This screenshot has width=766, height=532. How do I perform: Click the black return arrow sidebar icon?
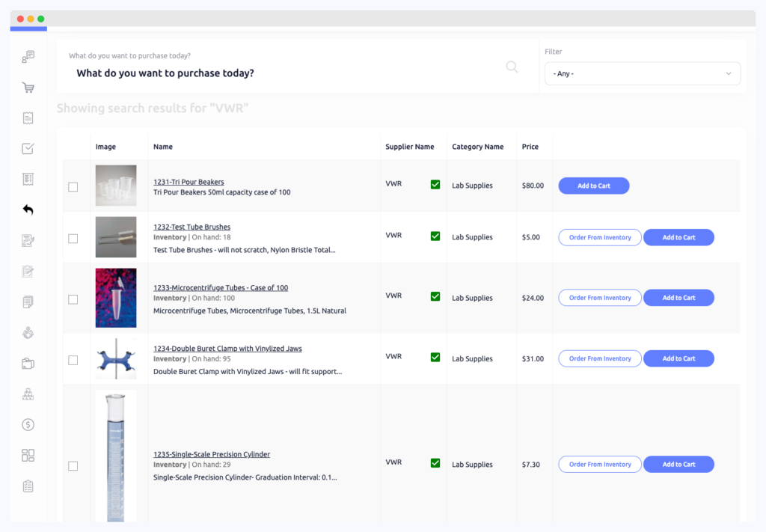coord(28,210)
